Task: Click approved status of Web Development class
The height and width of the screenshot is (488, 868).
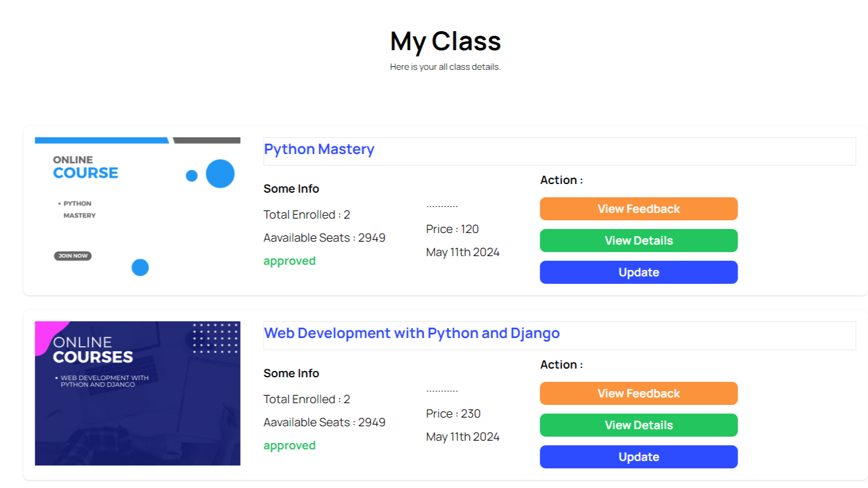Action: pyautogui.click(x=289, y=445)
